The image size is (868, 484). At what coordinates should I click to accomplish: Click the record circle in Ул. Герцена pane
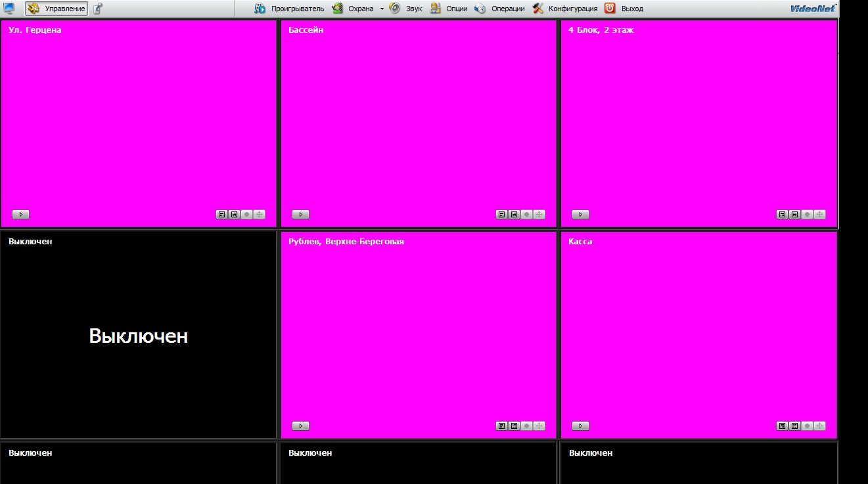247,214
